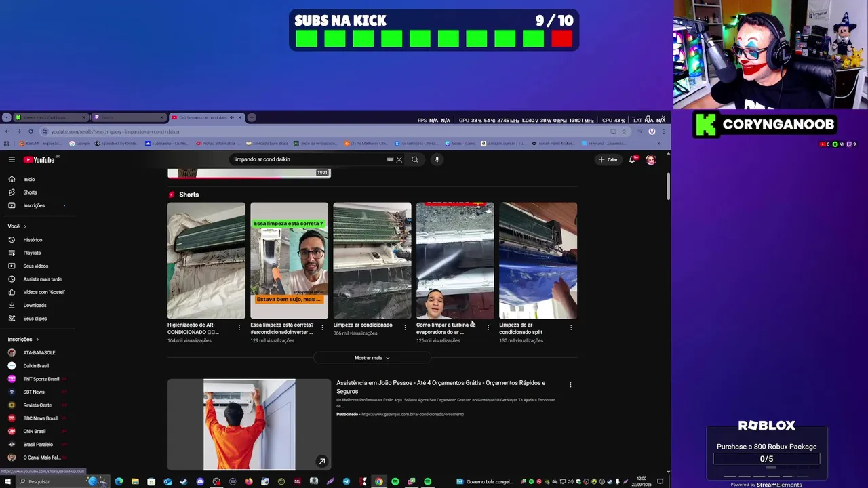Open the YouTube notifications bell
Screen dimensions: 868x488
point(632,159)
